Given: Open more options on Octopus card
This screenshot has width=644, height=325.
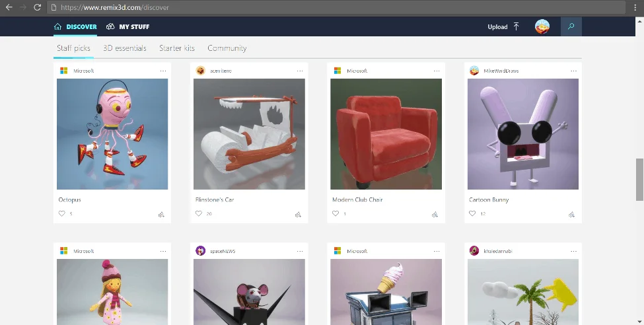Looking at the screenshot, I should pos(163,71).
